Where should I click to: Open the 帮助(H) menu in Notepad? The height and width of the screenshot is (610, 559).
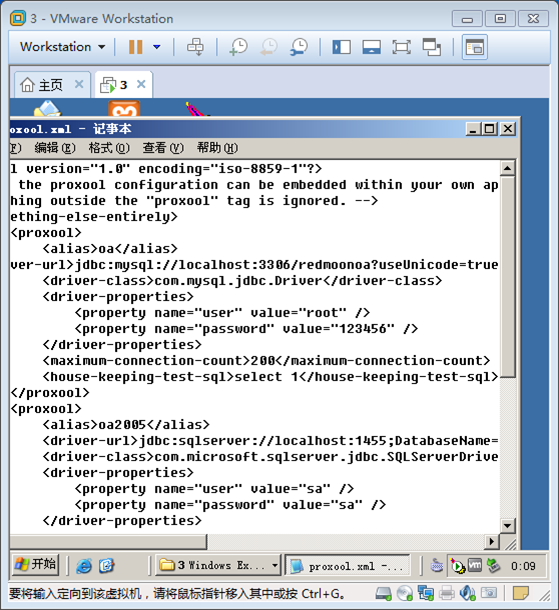pos(217,148)
